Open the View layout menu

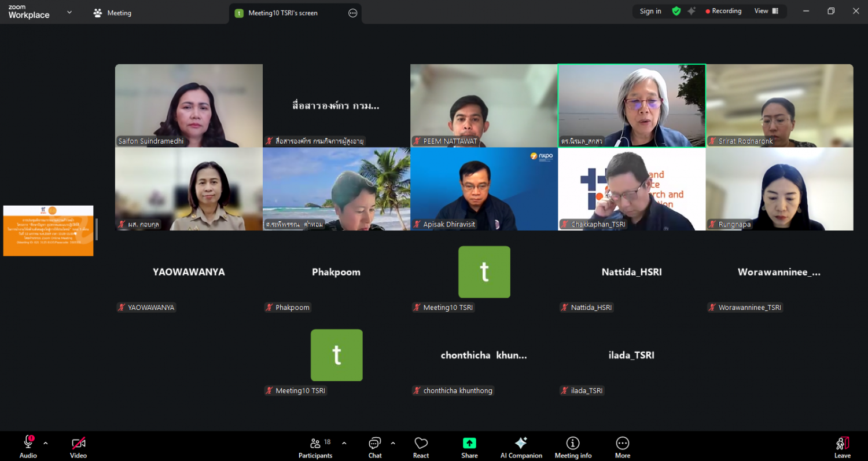[766, 11]
